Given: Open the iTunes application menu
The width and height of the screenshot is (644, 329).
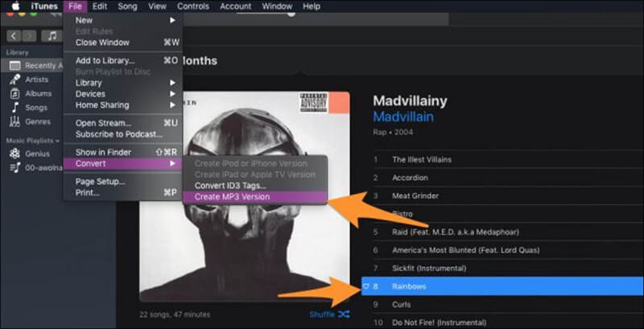Looking at the screenshot, I should pyautogui.click(x=44, y=6).
